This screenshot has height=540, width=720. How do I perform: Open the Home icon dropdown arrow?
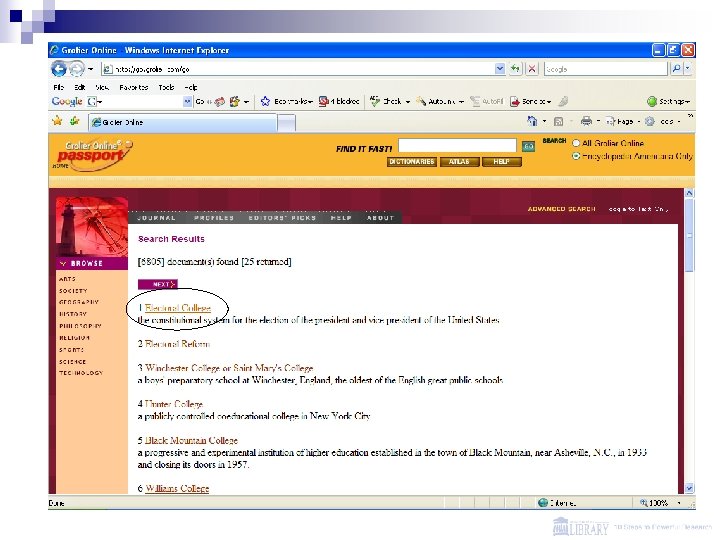coord(545,122)
